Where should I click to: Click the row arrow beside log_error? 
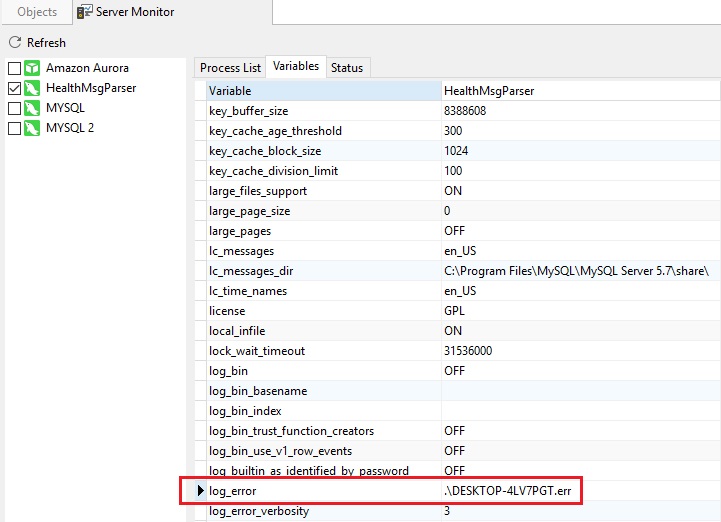[x=200, y=491]
